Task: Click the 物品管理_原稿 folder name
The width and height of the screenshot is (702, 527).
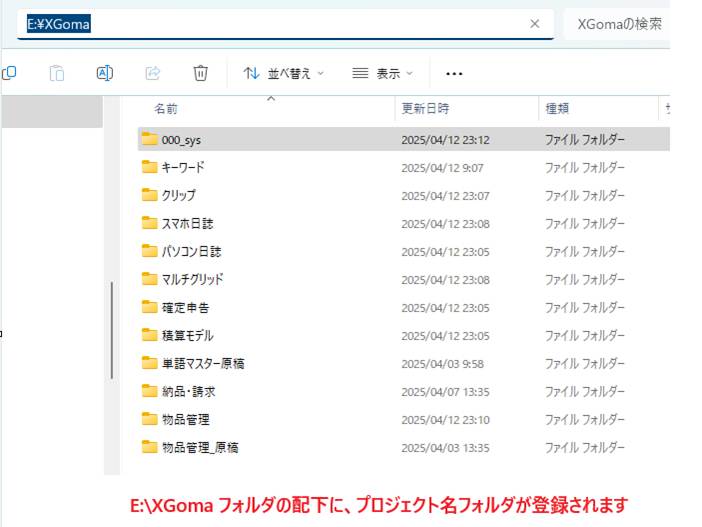Action: coord(200,447)
